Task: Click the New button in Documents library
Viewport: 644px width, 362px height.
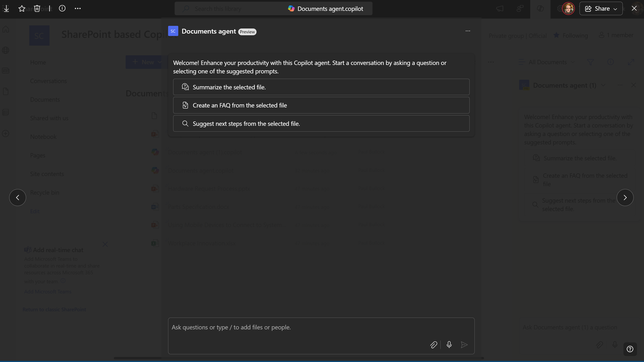Action: point(146,62)
